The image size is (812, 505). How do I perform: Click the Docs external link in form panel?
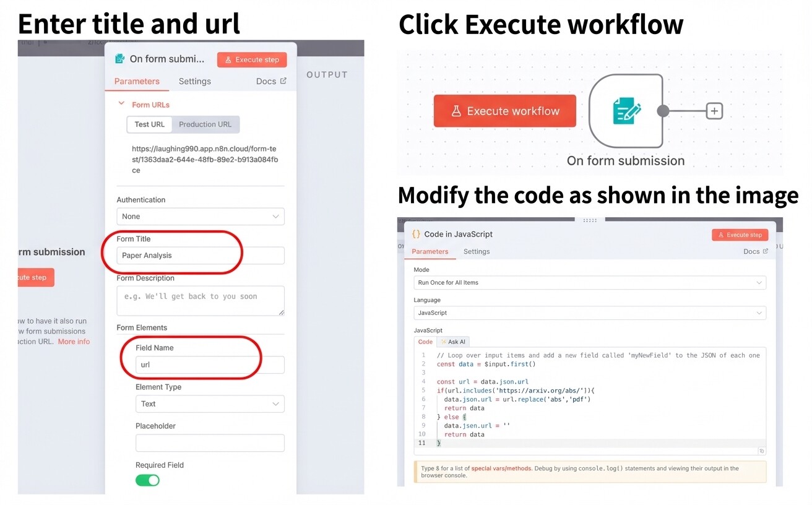[271, 81]
